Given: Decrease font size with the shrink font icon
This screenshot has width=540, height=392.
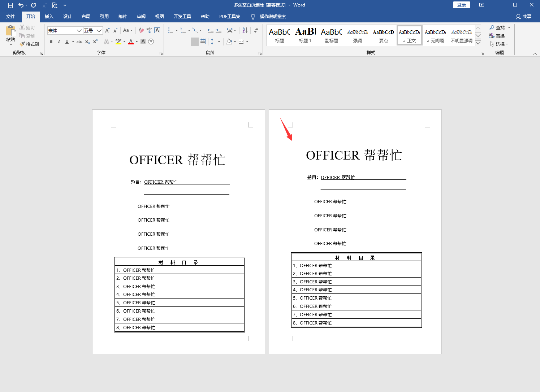Looking at the screenshot, I should click(x=115, y=30).
